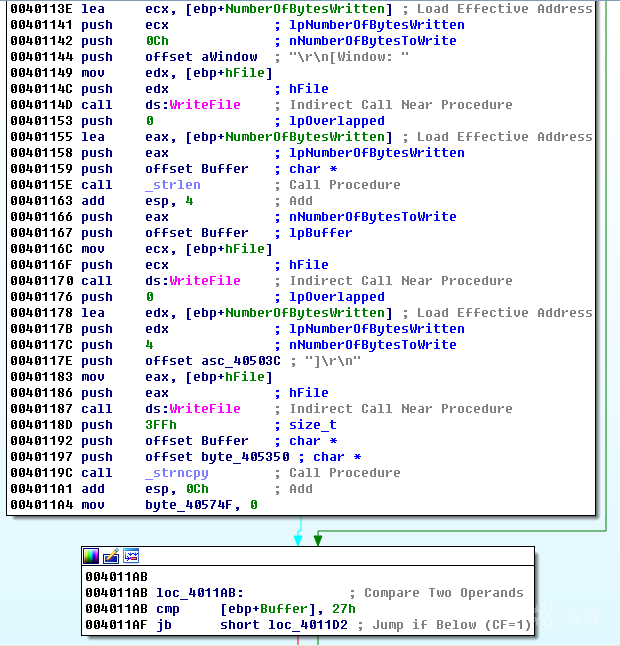Screen dimensions: 620x646
Task: Click the 'hFile' comment at 0040114C
Action: pos(309,89)
